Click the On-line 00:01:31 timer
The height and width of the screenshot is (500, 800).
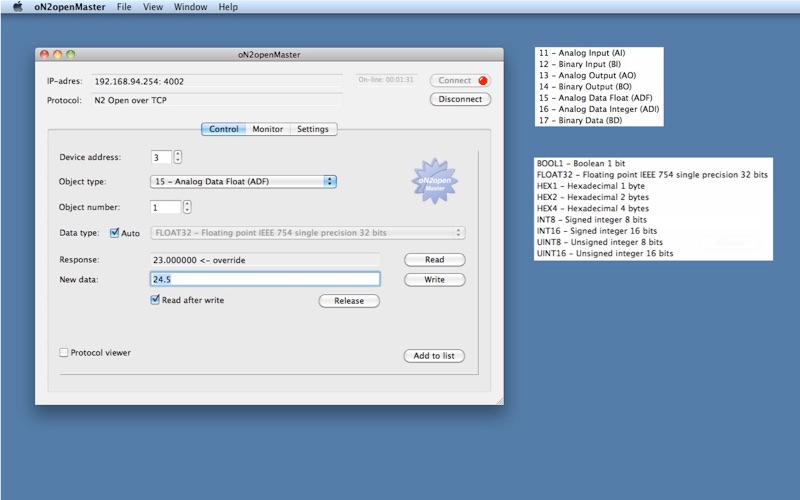[386, 80]
